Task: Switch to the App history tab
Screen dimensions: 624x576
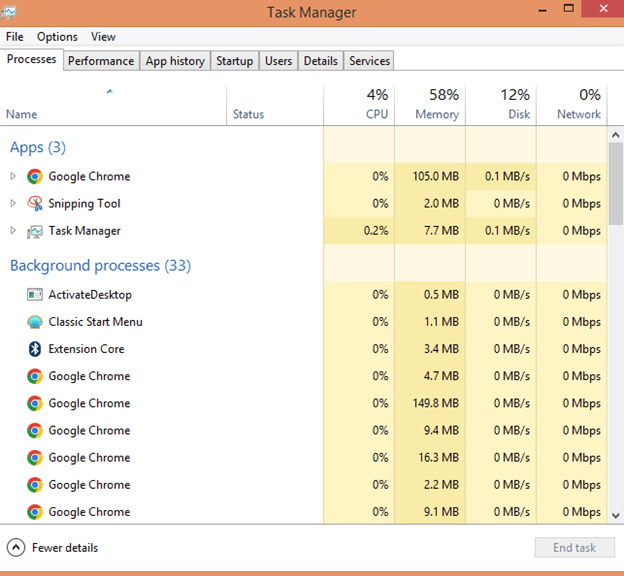Action: coord(175,61)
